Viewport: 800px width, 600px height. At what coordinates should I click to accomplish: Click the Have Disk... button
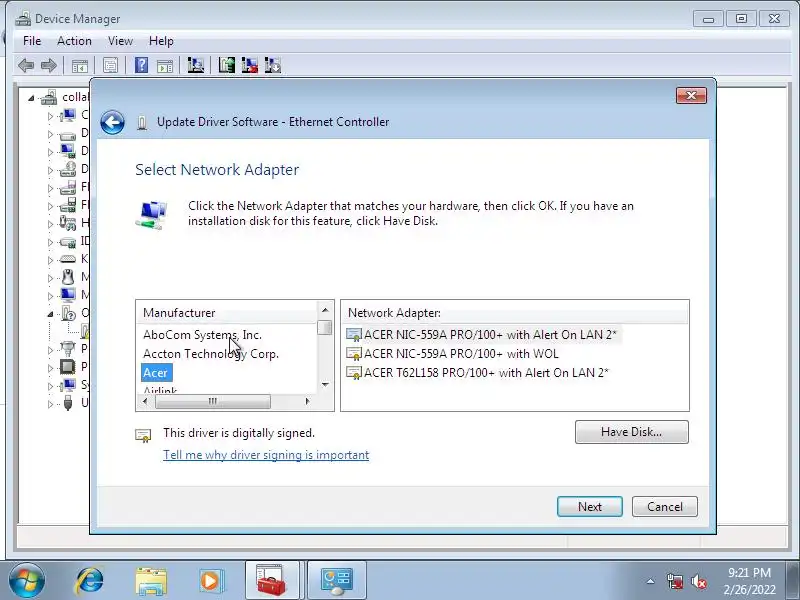pyautogui.click(x=632, y=432)
